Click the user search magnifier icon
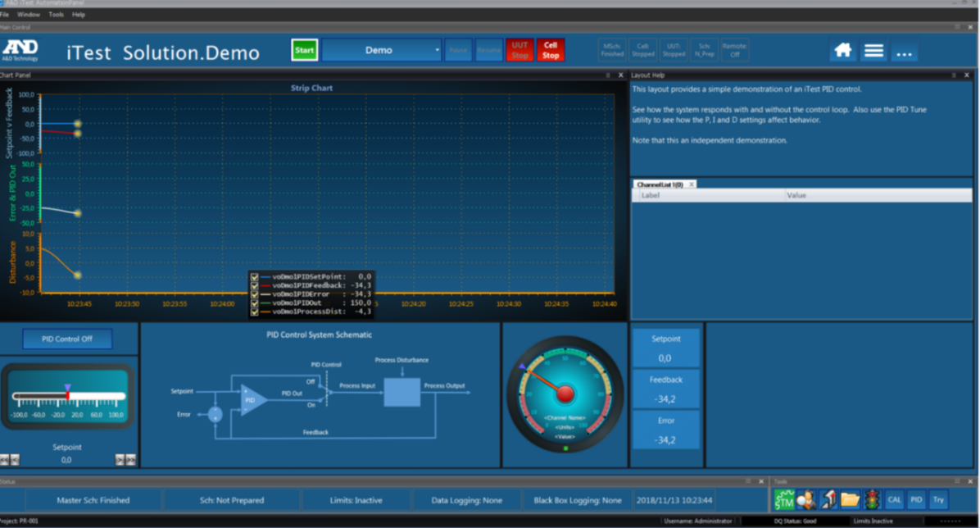The height and width of the screenshot is (528, 980). tap(805, 500)
